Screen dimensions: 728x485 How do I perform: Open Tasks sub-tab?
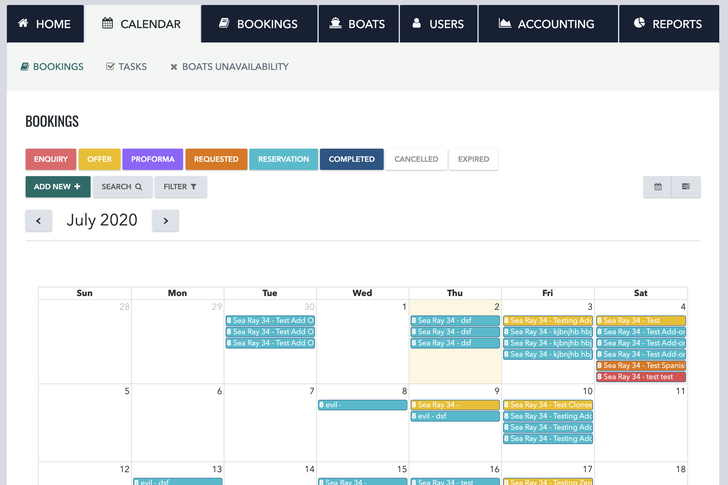[126, 67]
